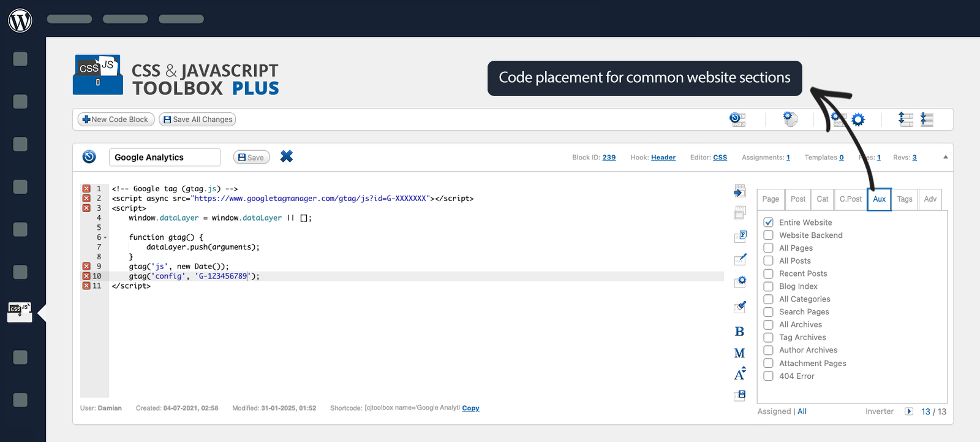
Task: Check Search Pages checkbox
Action: pos(768,311)
